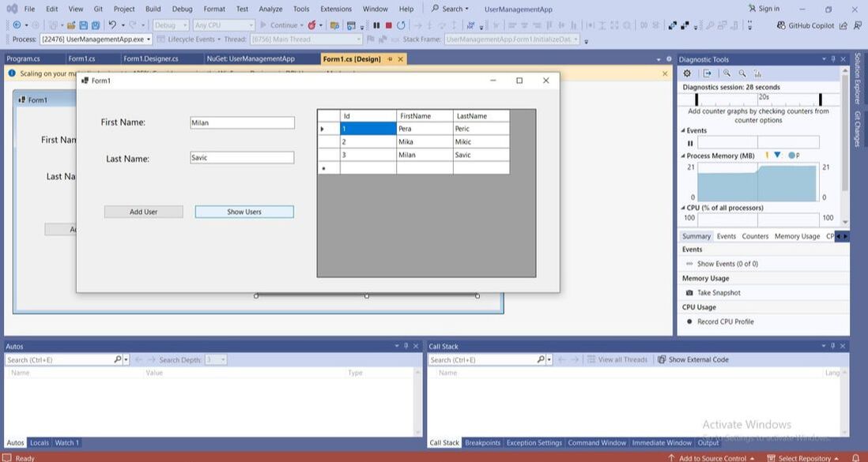The height and width of the screenshot is (462, 868).
Task: Restart debugging with the circular arrow
Action: point(401,25)
